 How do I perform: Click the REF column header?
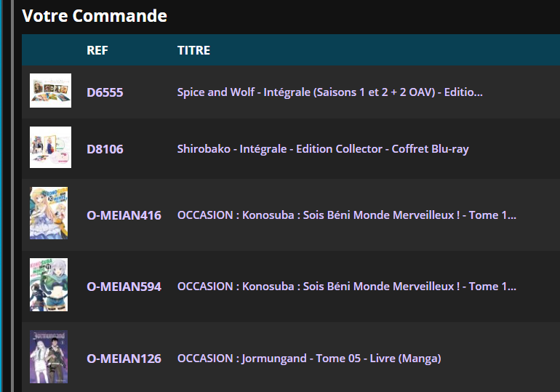(97, 50)
